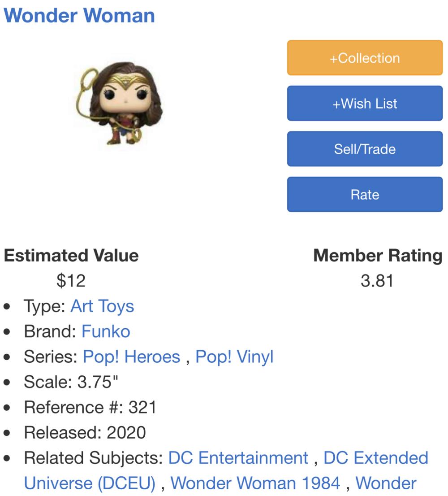Click the Estimated Value heading
The width and height of the screenshot is (448, 496).
(x=71, y=256)
